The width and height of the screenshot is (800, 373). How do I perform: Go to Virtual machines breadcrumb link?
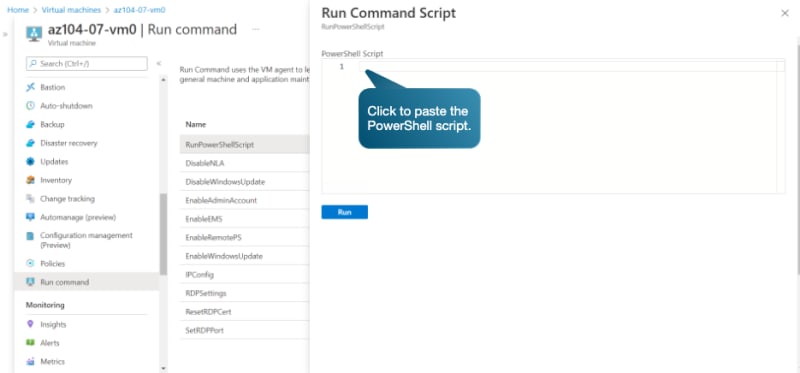pos(71,10)
